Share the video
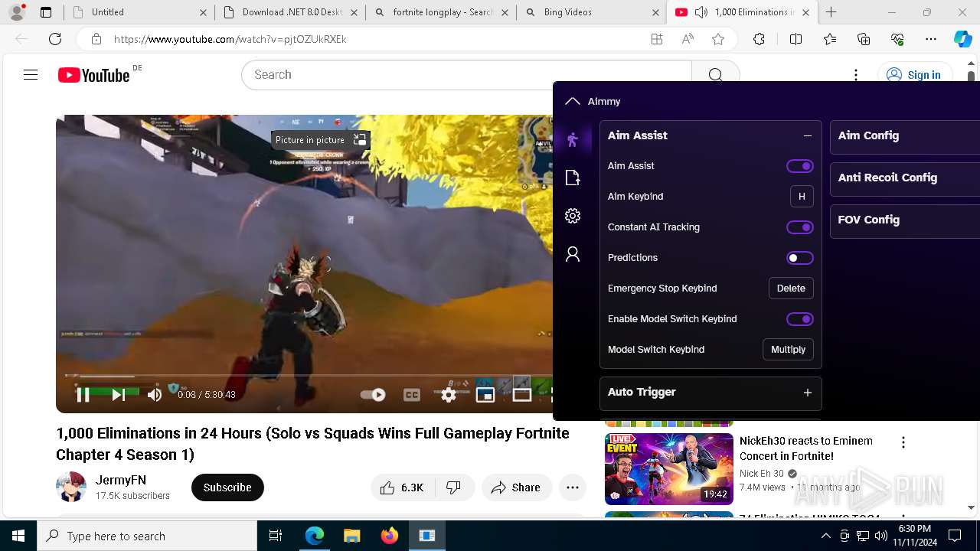The image size is (980, 551). pyautogui.click(x=517, y=487)
